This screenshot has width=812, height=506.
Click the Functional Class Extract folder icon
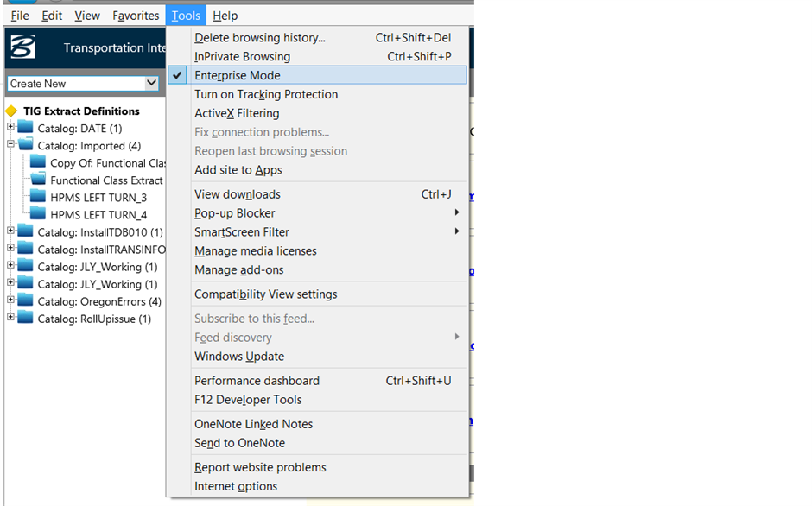38,180
